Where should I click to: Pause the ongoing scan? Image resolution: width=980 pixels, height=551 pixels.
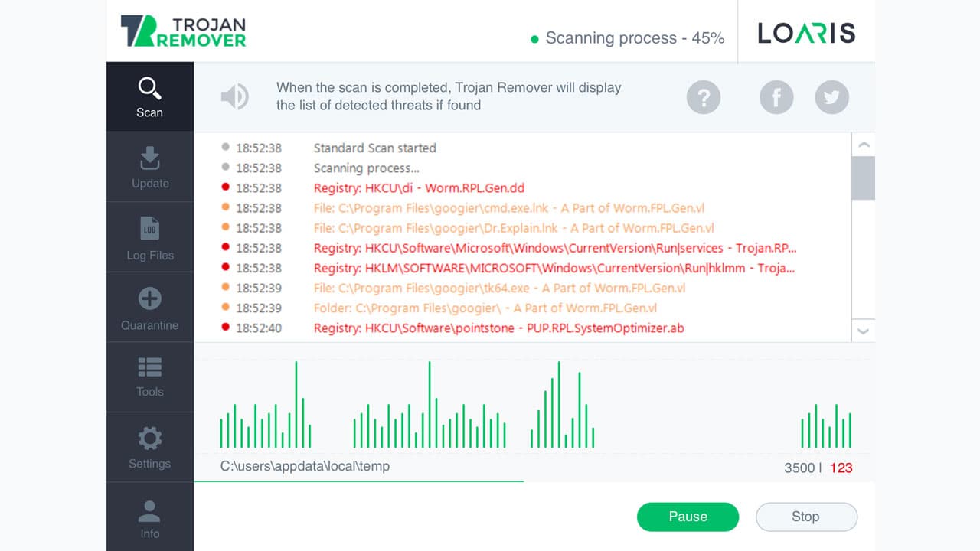688,517
